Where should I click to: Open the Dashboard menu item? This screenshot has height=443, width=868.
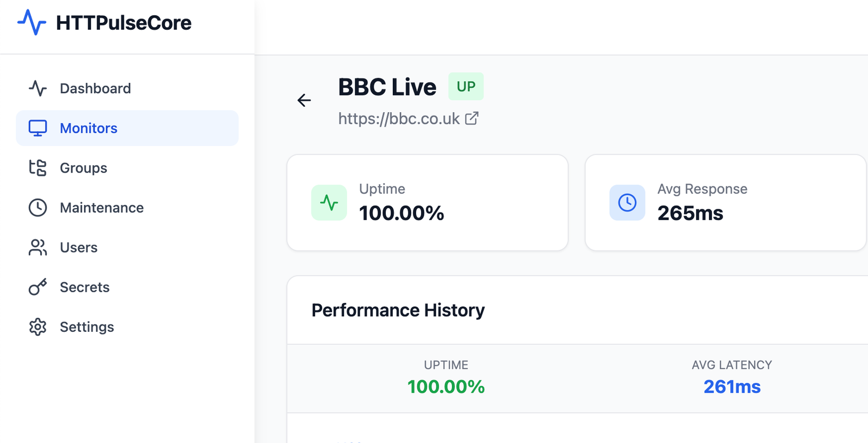pyautogui.click(x=95, y=88)
